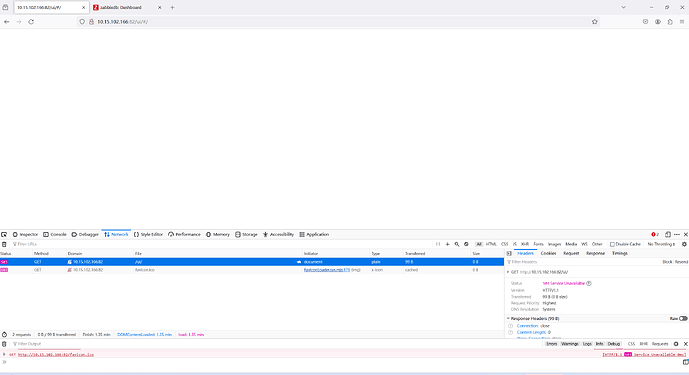The image size is (689, 375).
Task: Click the Resend button in headers panel
Action: click(682, 262)
